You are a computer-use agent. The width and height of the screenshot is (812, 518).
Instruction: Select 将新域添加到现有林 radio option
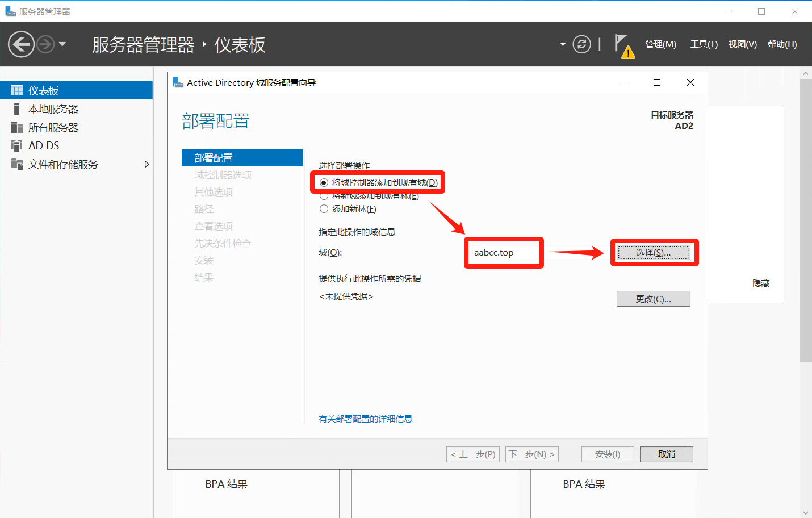click(324, 197)
